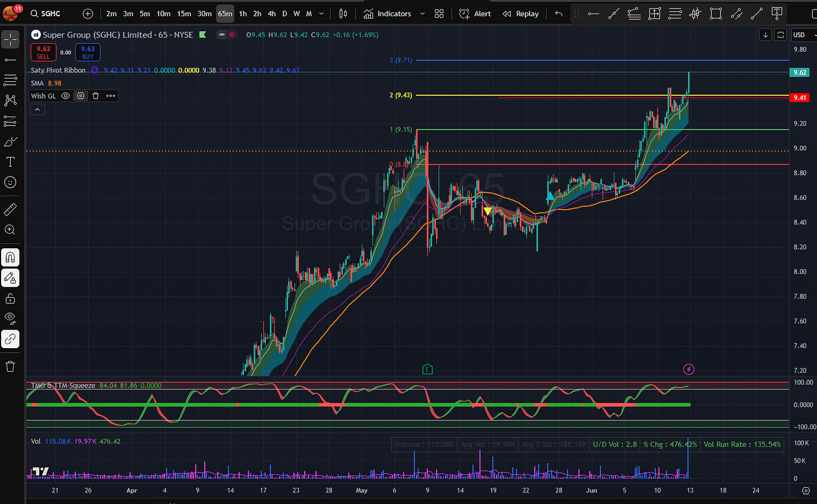
Task: Pick the trend line in favorites toolbar
Action: tap(614, 13)
